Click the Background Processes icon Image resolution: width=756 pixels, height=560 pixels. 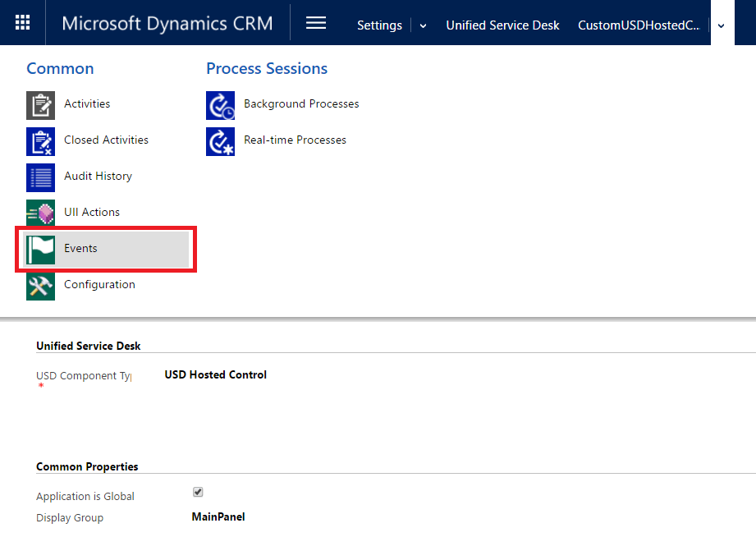point(220,104)
